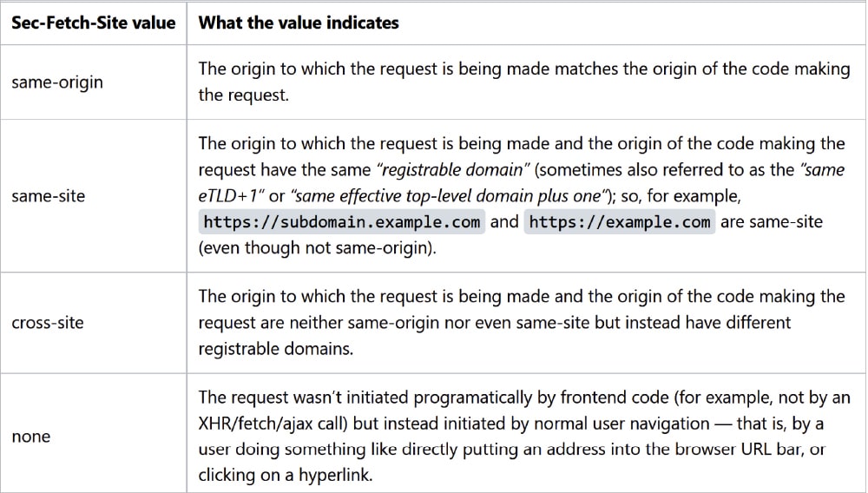Select the same-site value cell
868x493 pixels.
(49, 196)
